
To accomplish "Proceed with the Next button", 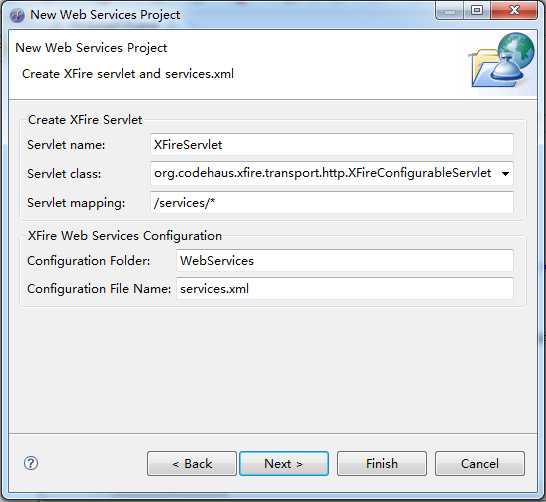I will pos(284,463).
